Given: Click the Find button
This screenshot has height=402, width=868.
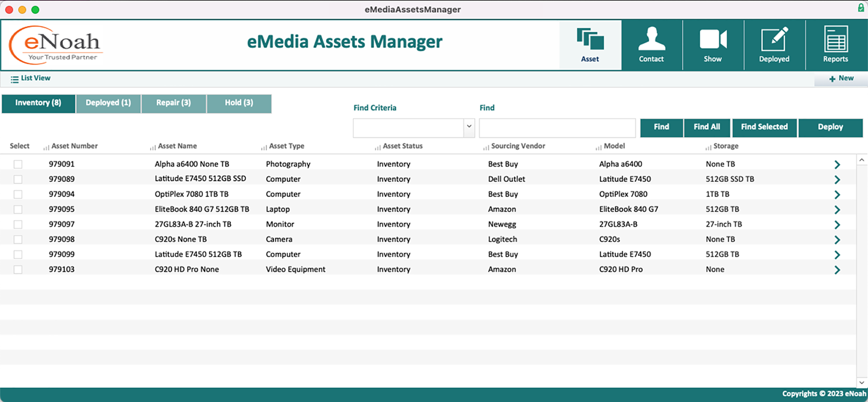Looking at the screenshot, I should point(661,127).
